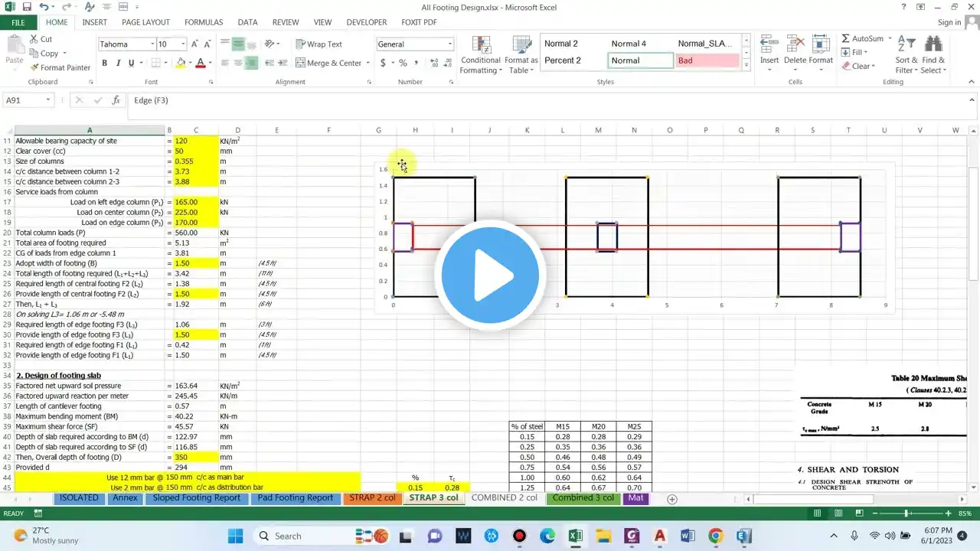This screenshot has width=980, height=551.
Task: Undo the last action
Action: point(44,7)
